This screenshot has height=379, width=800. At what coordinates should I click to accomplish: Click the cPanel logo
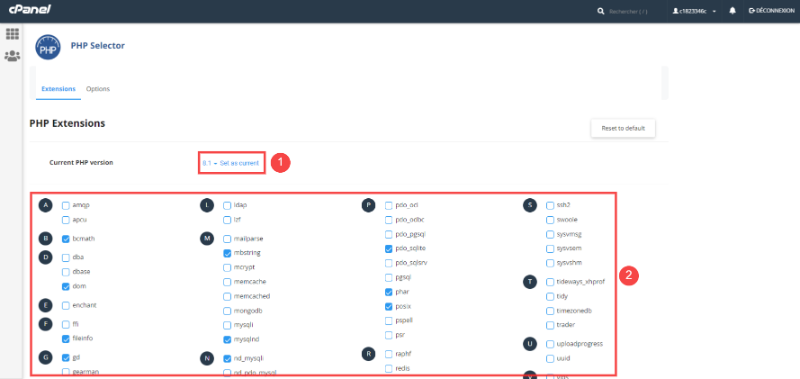pos(30,9)
